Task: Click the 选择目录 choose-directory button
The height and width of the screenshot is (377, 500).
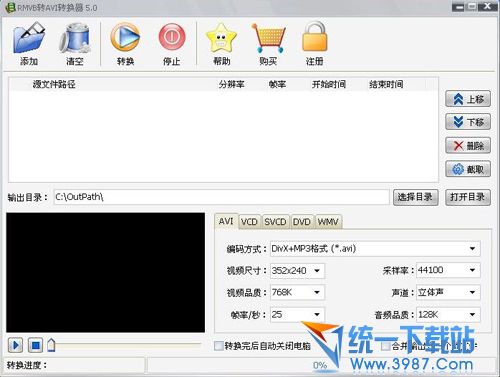Action: coord(415,197)
